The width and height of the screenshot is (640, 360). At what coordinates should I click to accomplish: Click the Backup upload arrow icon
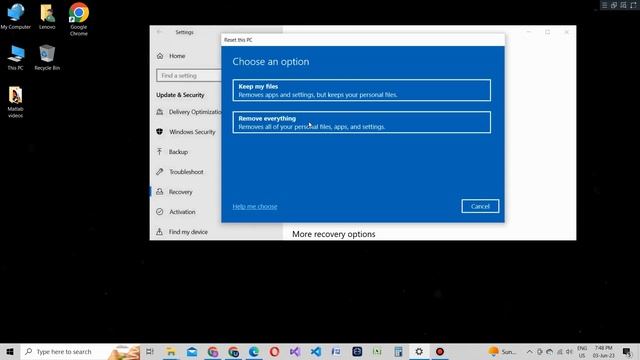coord(160,152)
